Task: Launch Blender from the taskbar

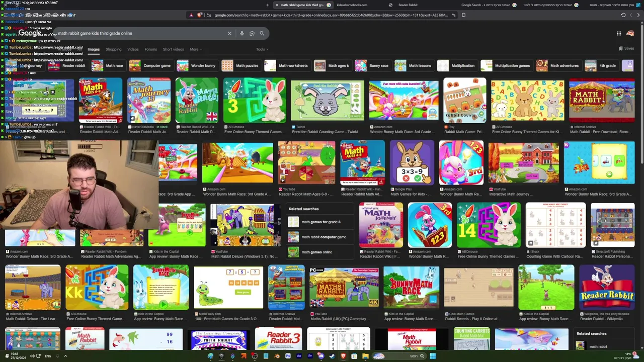Action: point(277,356)
